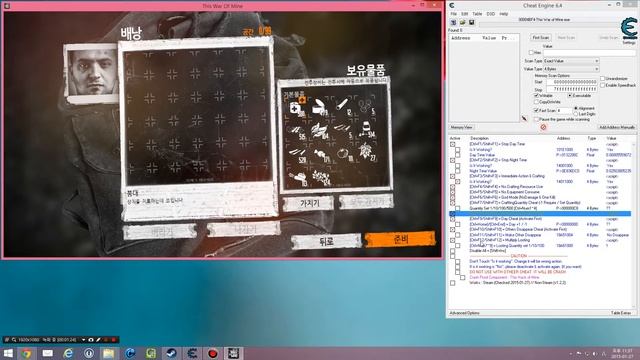The height and width of the screenshot is (360, 640).
Task: Click the keyhole icon in the taskbar
Action: tap(89, 353)
